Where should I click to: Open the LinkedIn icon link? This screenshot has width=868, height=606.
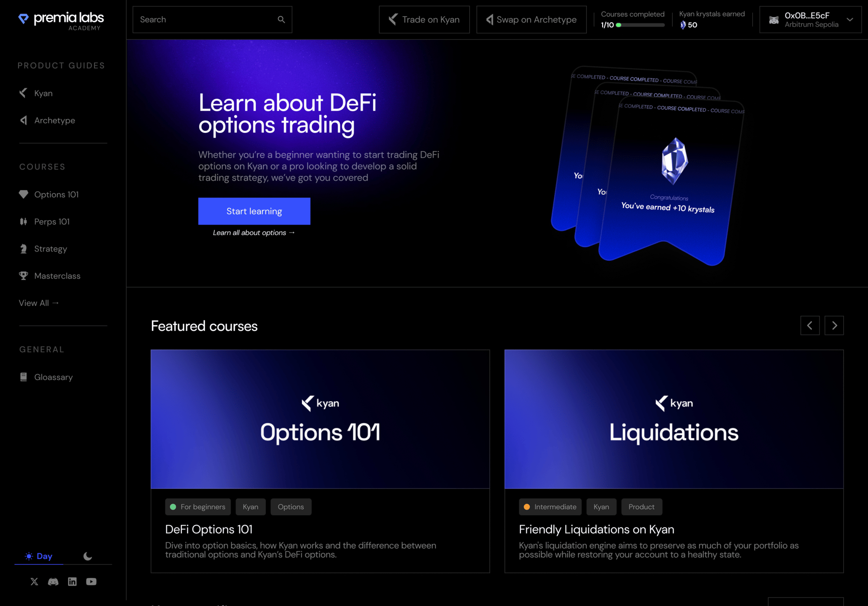click(x=72, y=582)
